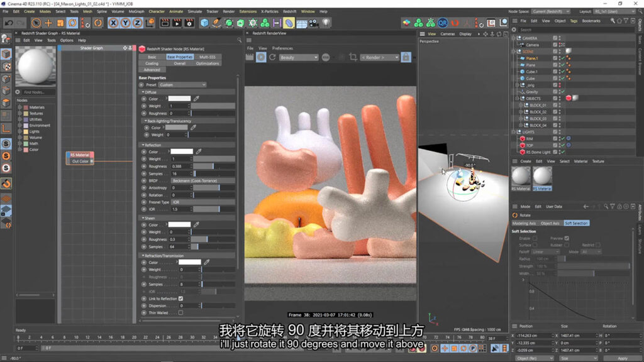Viewport: 644px width, 362px height.
Task: Click the Sheen Color swatch
Action: 179,224
